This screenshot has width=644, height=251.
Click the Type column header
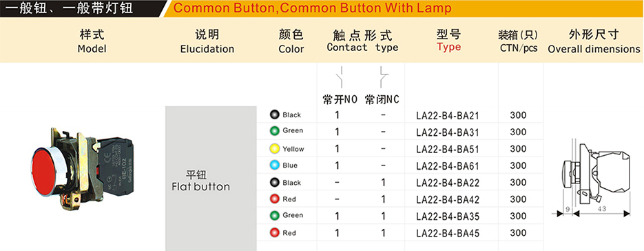pyautogui.click(x=448, y=41)
